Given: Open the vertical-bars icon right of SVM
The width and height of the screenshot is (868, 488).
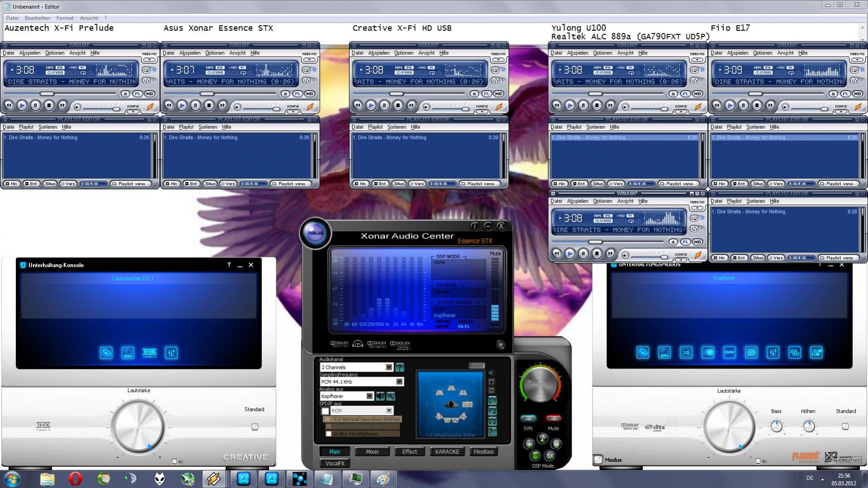Looking at the screenshot, I should [x=751, y=352].
